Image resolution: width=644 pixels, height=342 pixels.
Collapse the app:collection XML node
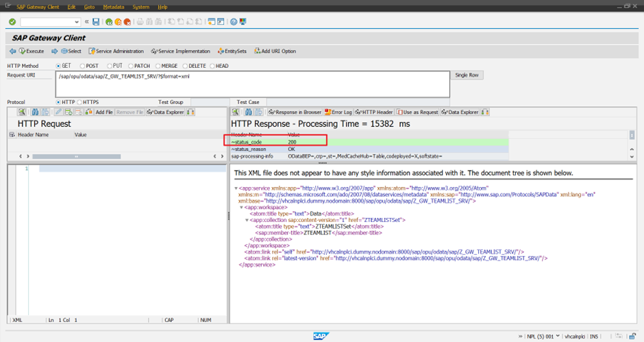[x=247, y=220]
